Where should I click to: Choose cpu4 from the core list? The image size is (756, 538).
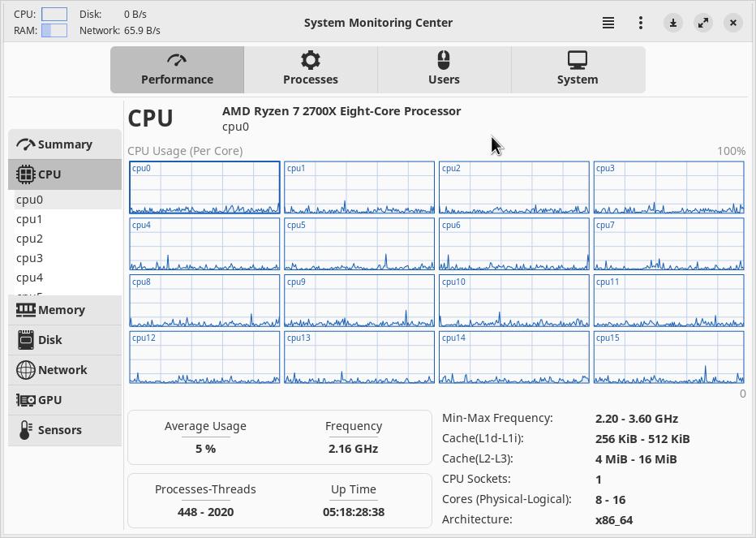(30, 278)
